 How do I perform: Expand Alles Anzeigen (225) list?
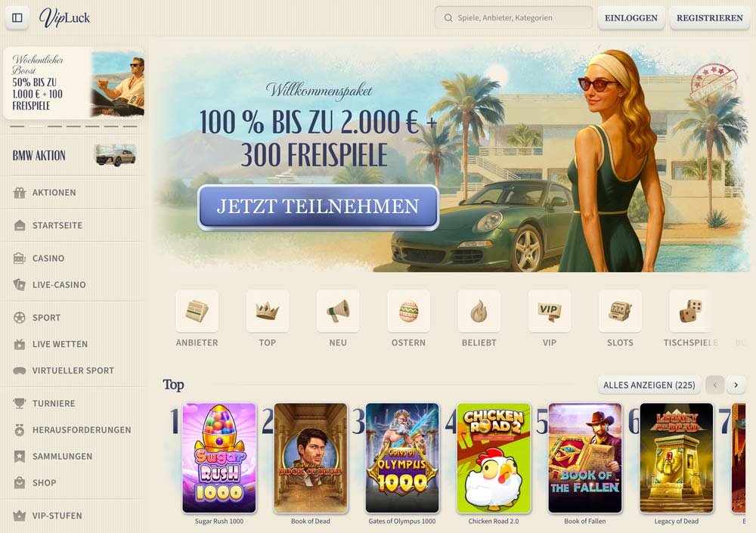pyautogui.click(x=649, y=385)
